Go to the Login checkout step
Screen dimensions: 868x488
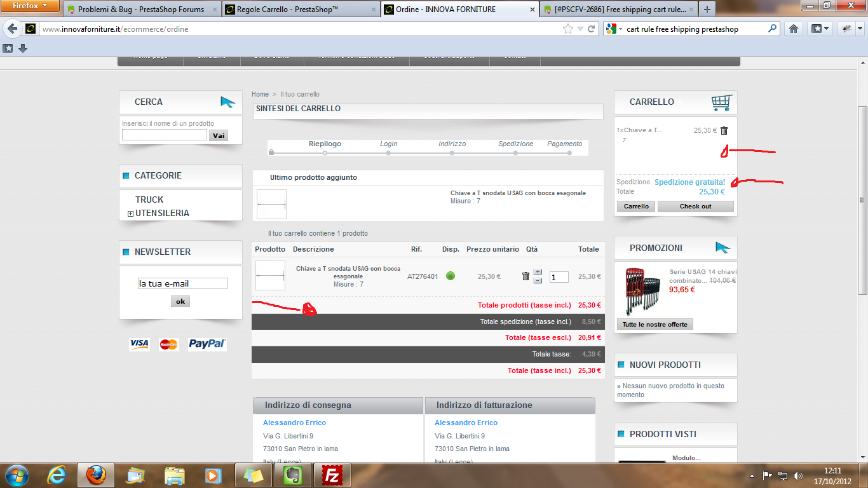pos(388,144)
